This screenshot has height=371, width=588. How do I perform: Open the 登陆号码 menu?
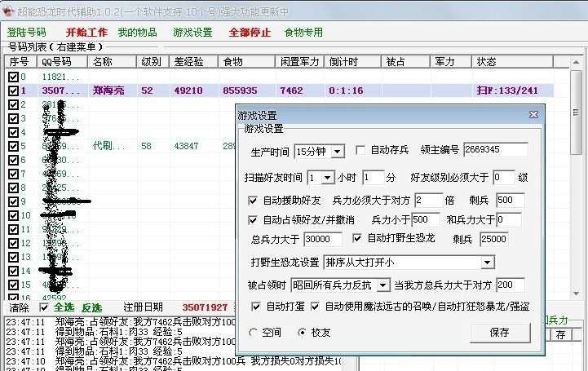pyautogui.click(x=26, y=33)
